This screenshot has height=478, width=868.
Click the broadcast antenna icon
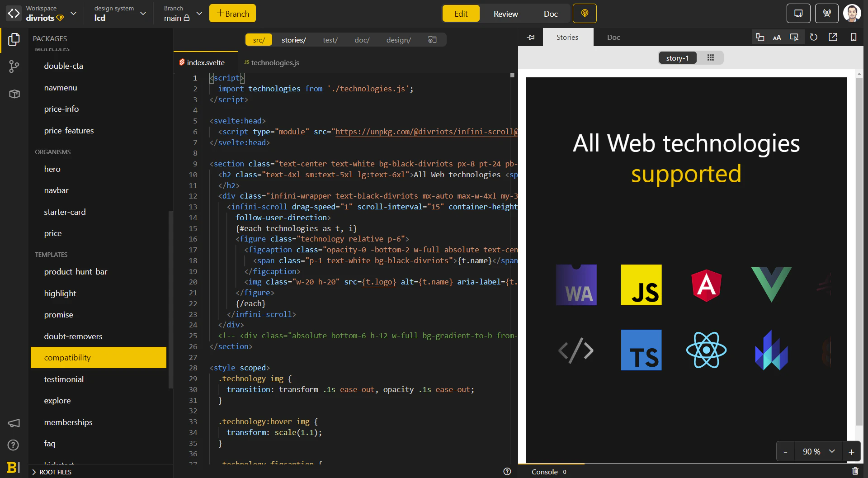click(826, 14)
